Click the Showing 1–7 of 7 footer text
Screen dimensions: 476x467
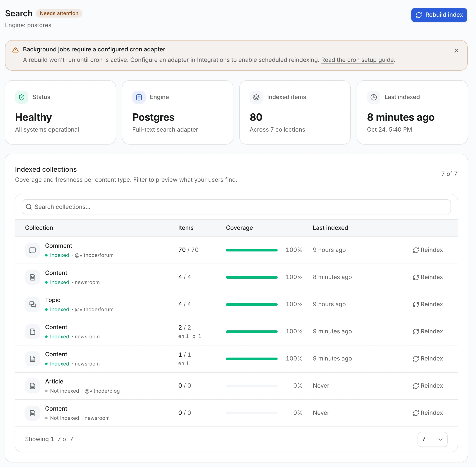49,439
